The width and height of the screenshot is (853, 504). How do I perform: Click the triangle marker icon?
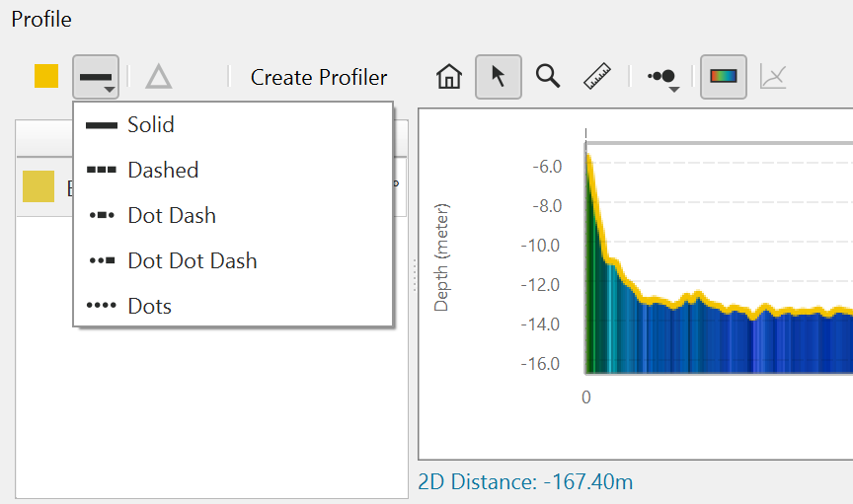tap(158, 77)
